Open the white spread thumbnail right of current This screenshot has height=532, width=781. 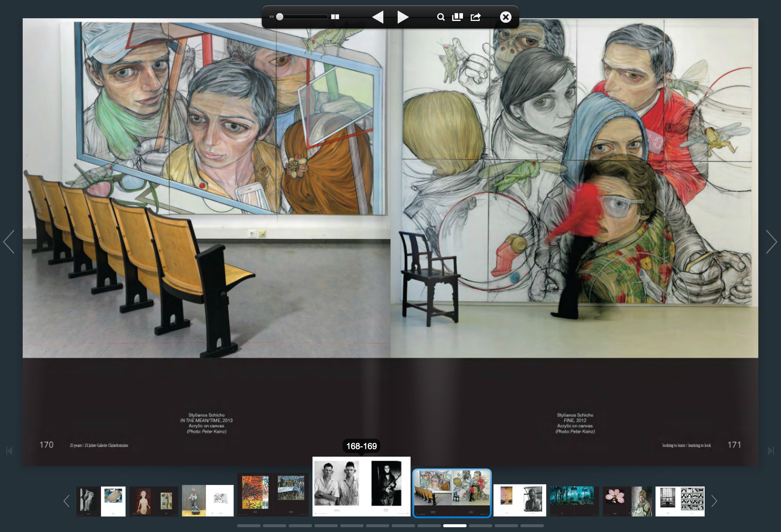coord(520,500)
